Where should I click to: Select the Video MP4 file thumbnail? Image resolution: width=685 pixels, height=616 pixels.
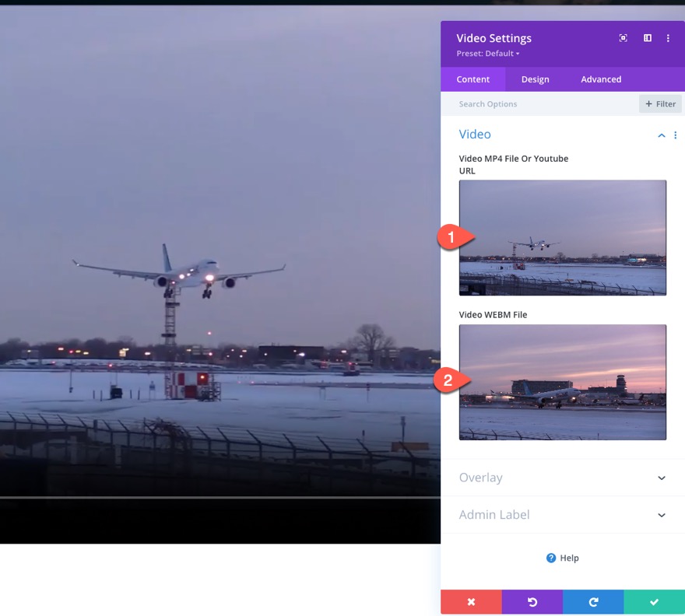click(562, 237)
